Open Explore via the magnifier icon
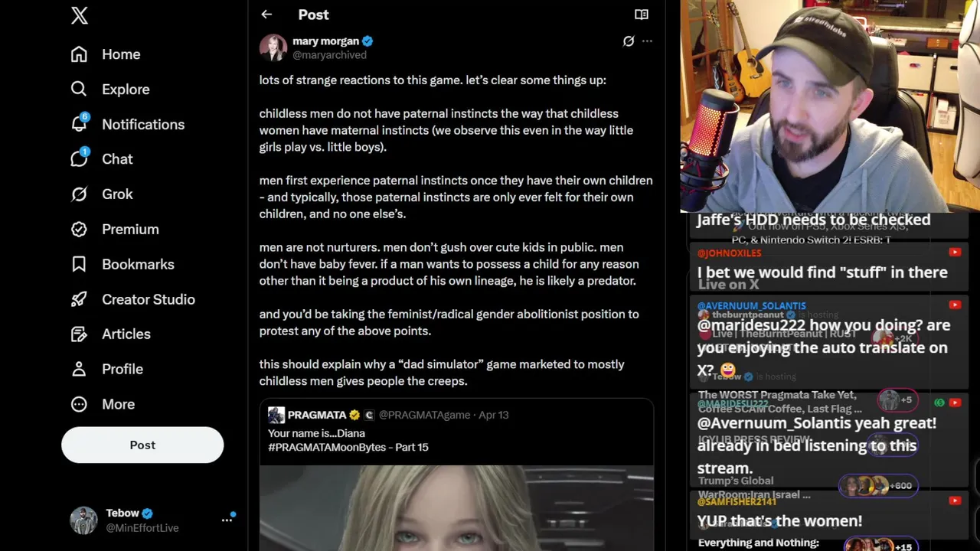Image resolution: width=980 pixels, height=551 pixels. pyautogui.click(x=79, y=89)
